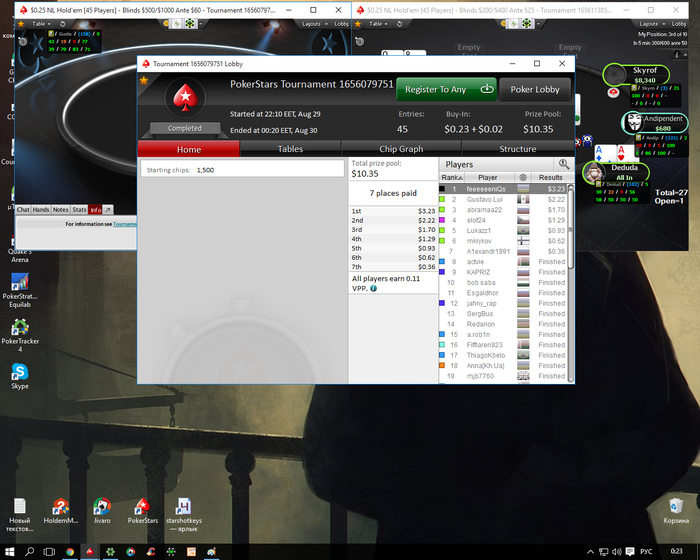Screen dimensions: 700x560
Task: Open the Tables tab in tournament lobby
Action: click(290, 149)
